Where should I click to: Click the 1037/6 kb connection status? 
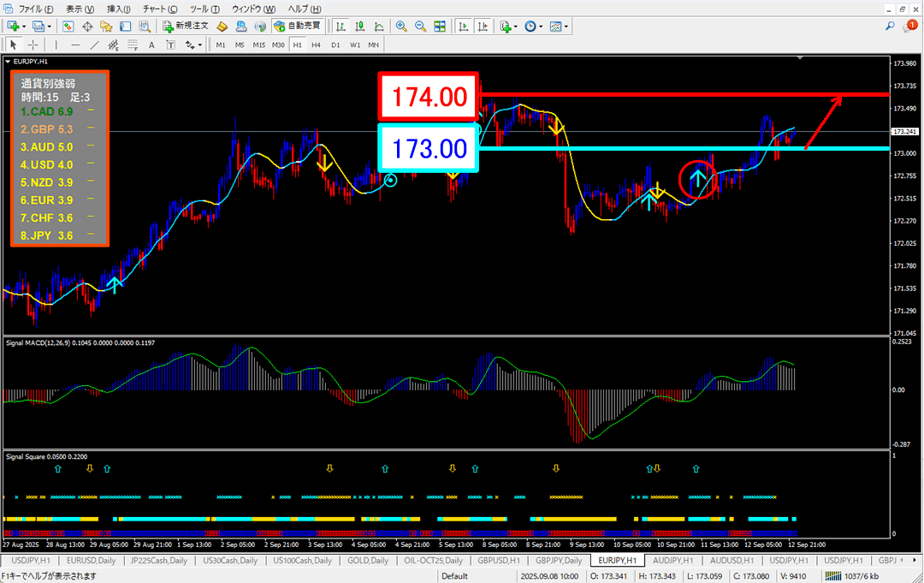tap(852, 576)
